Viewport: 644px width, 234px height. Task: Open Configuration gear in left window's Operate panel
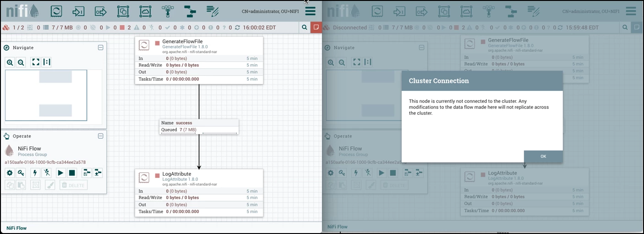(x=10, y=173)
